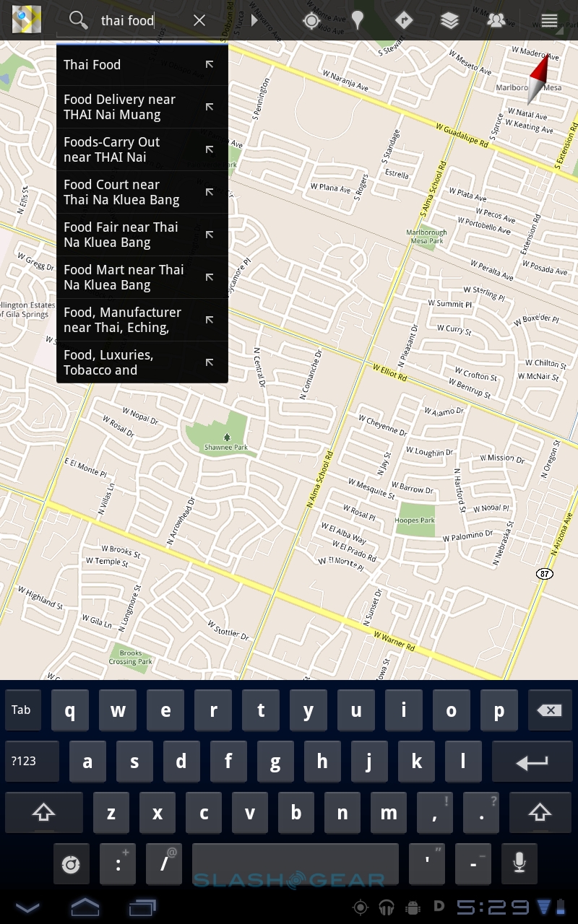
Task: Choose 'Food, Luxuries, Tobacco and' suggestion
Action: (142, 362)
